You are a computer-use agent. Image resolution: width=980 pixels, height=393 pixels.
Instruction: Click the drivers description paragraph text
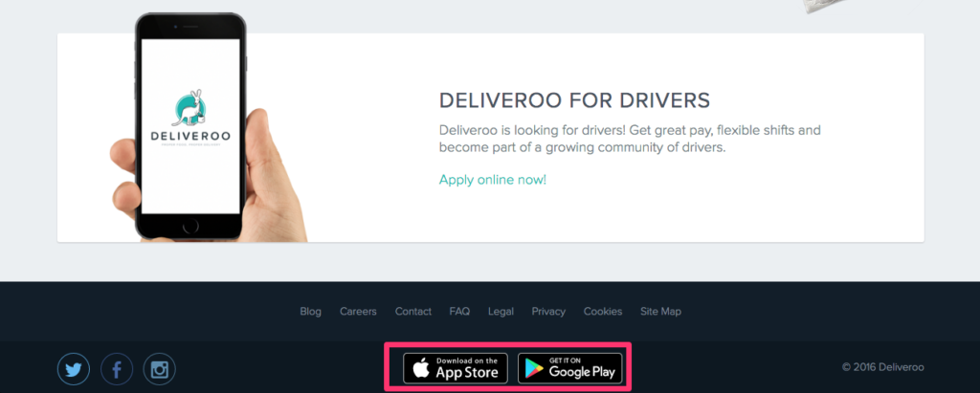point(630,140)
